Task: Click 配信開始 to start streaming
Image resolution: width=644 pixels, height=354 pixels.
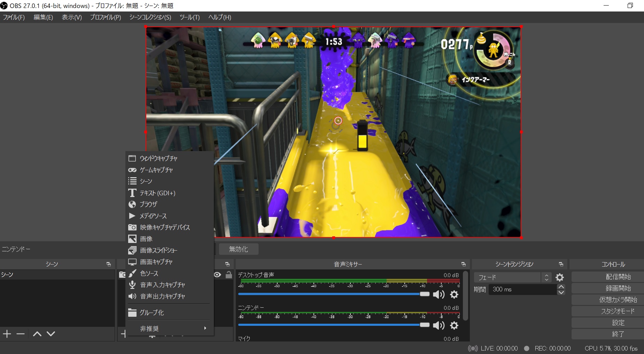Action: (608, 277)
